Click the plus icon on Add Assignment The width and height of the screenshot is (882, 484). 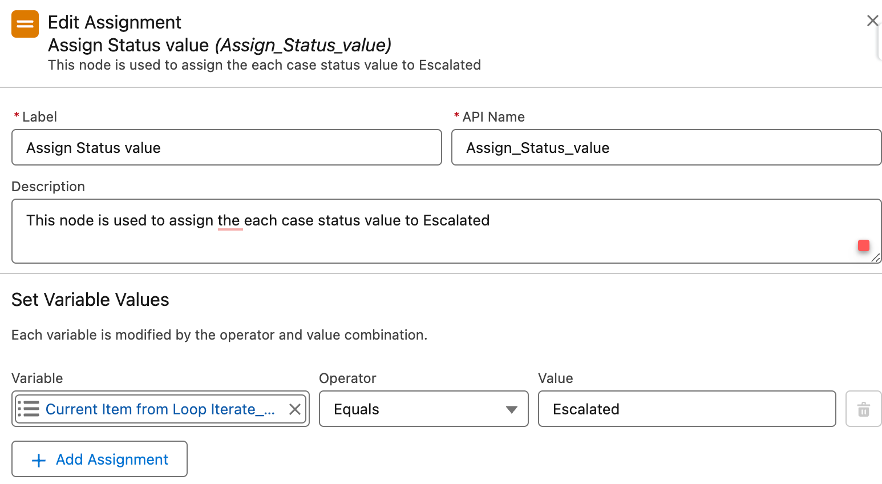coord(38,460)
